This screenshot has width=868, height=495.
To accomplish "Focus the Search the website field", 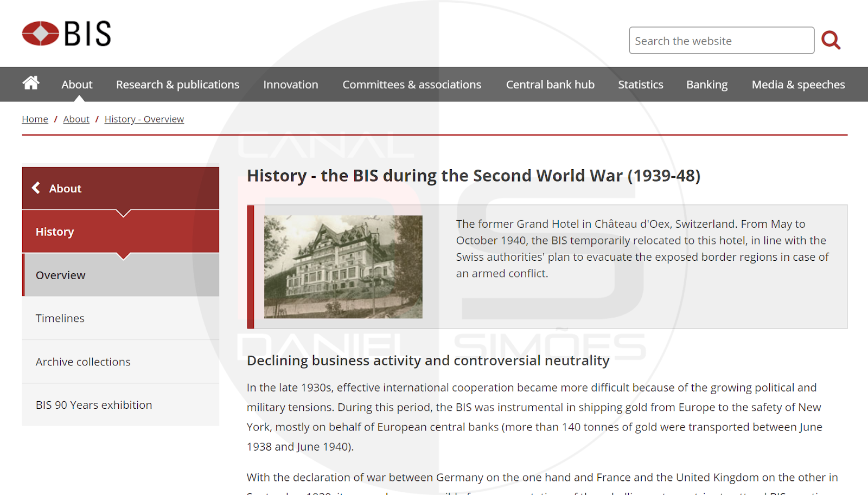I will (722, 41).
